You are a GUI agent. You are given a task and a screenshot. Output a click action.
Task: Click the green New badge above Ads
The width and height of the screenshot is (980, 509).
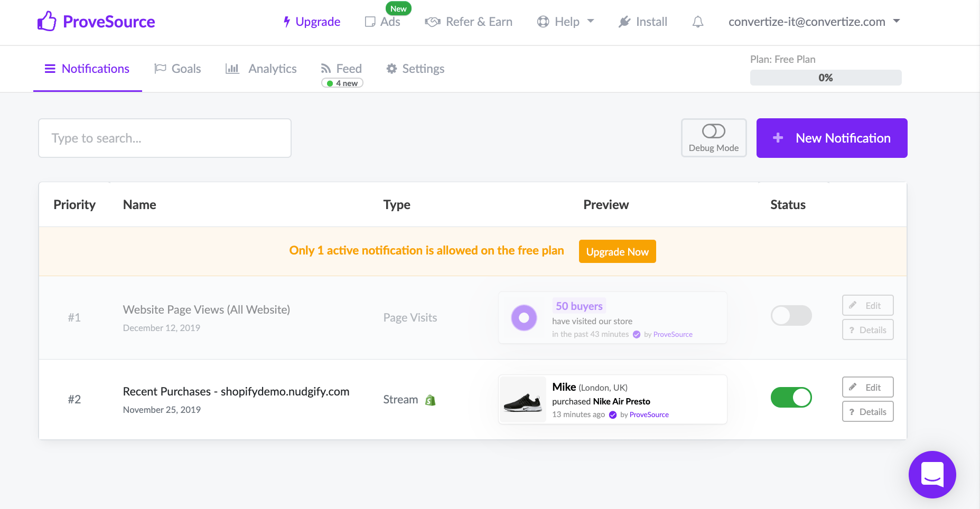click(x=398, y=8)
